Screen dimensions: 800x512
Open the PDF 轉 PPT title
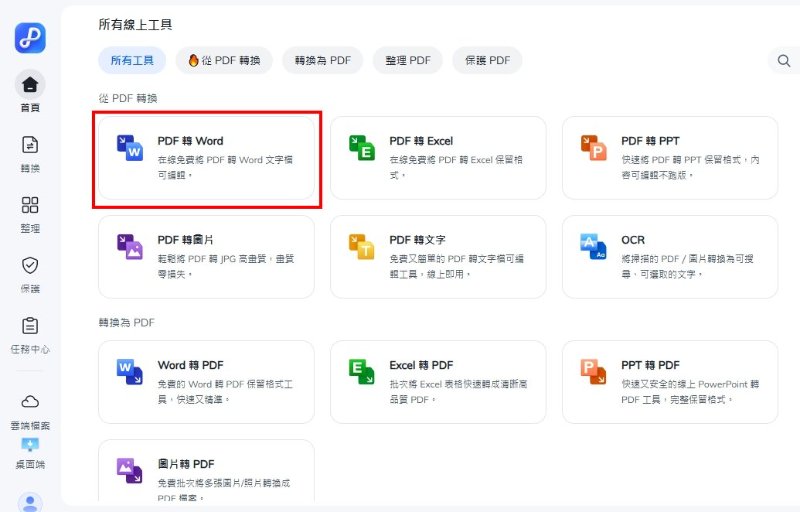pyautogui.click(x=650, y=141)
